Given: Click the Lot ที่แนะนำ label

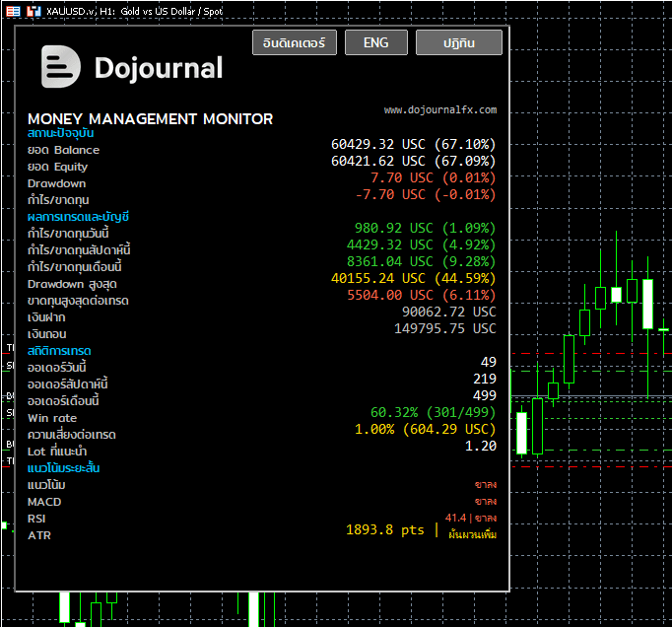Looking at the screenshot, I should point(57,452).
